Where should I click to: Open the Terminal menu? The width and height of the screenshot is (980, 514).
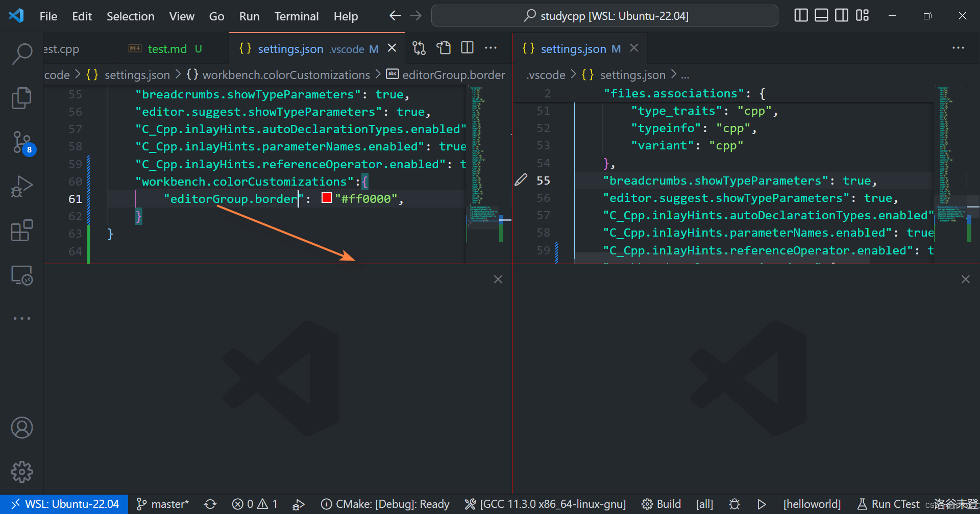(x=297, y=16)
